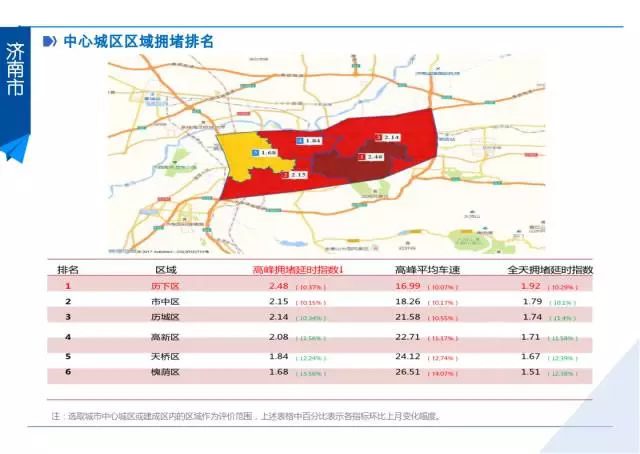This screenshot has width=640, height=454.
Task: Select the 市中区 district name
Action: coord(164,301)
